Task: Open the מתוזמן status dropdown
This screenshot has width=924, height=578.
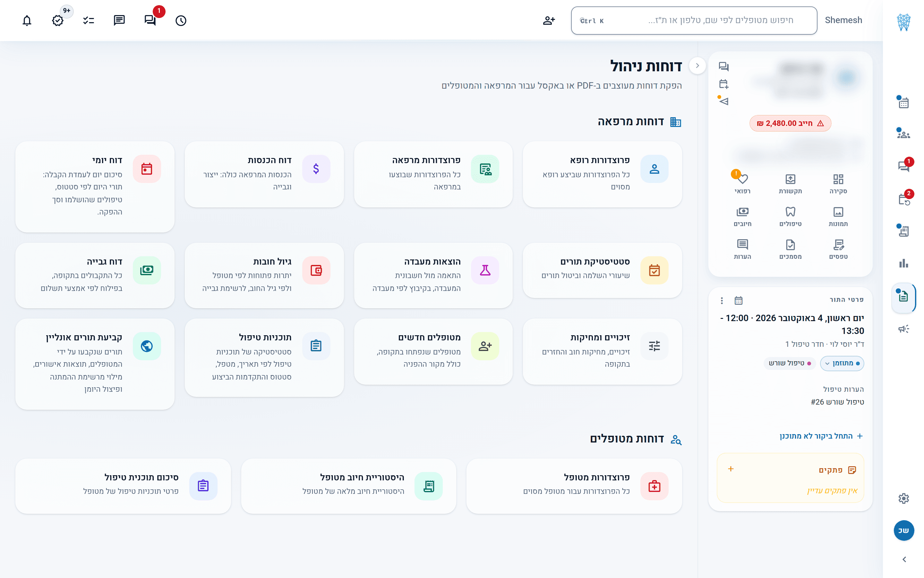Action: (842, 363)
